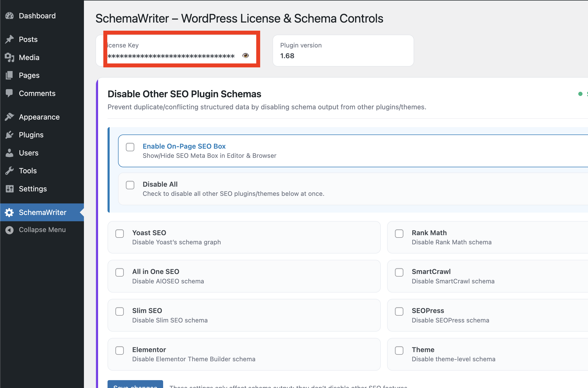Viewport: 588px width, 388px height.
Task: Click the masked License Key field
Action: pos(171,56)
